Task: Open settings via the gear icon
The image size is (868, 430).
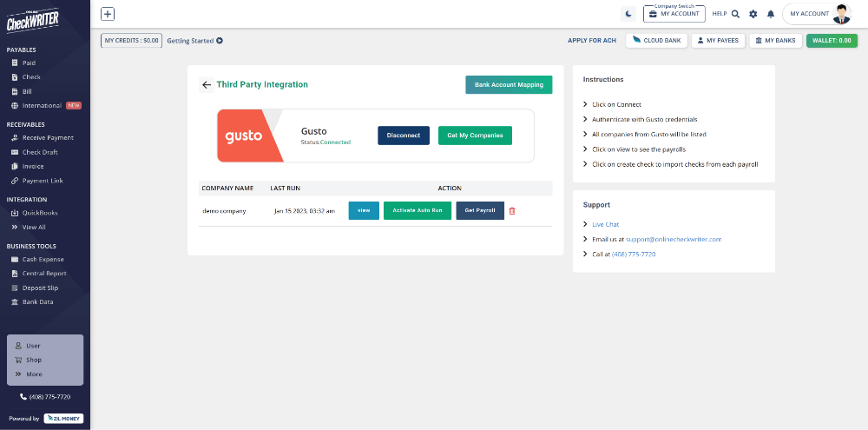Action: [x=753, y=14]
